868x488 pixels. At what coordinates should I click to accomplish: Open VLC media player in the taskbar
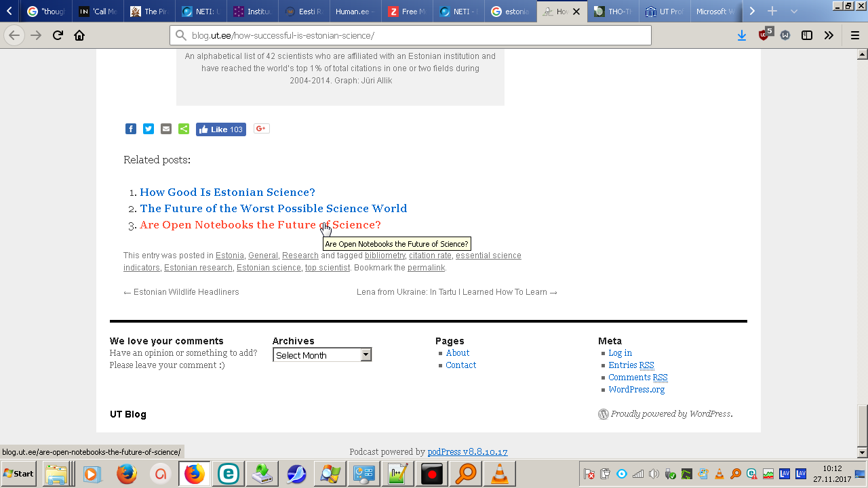(500, 473)
